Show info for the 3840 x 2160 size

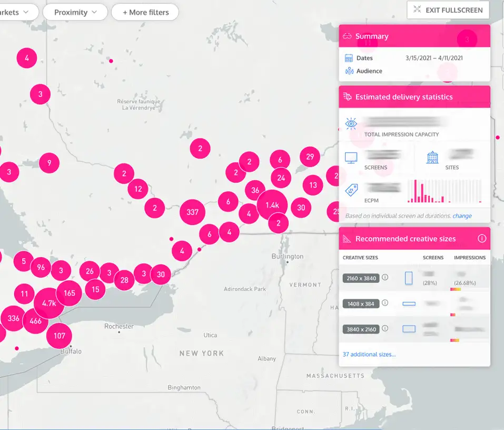click(x=385, y=328)
